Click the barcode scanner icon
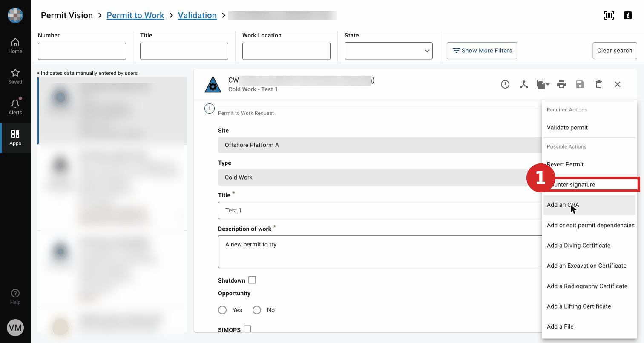 pyautogui.click(x=609, y=15)
